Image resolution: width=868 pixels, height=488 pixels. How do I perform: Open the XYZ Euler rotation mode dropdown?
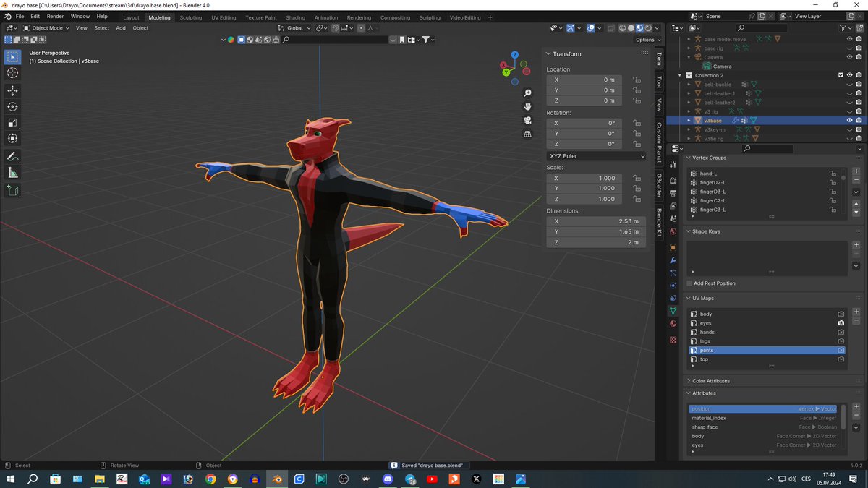[597, 156]
